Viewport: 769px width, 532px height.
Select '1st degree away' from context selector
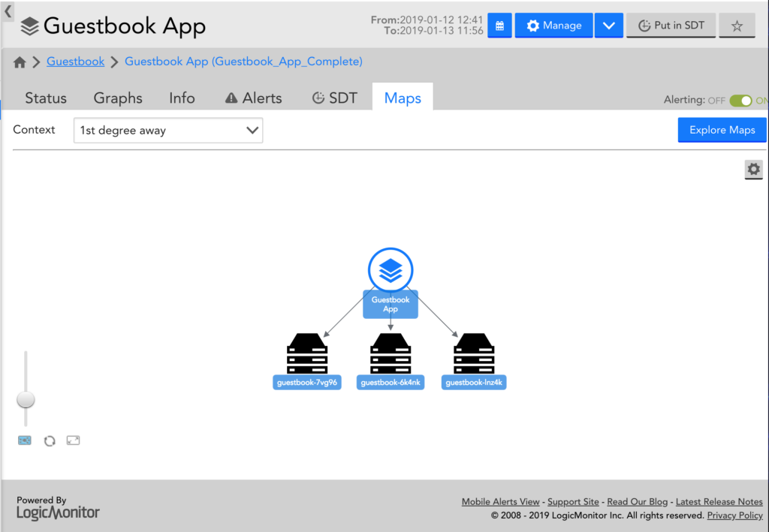coord(167,130)
